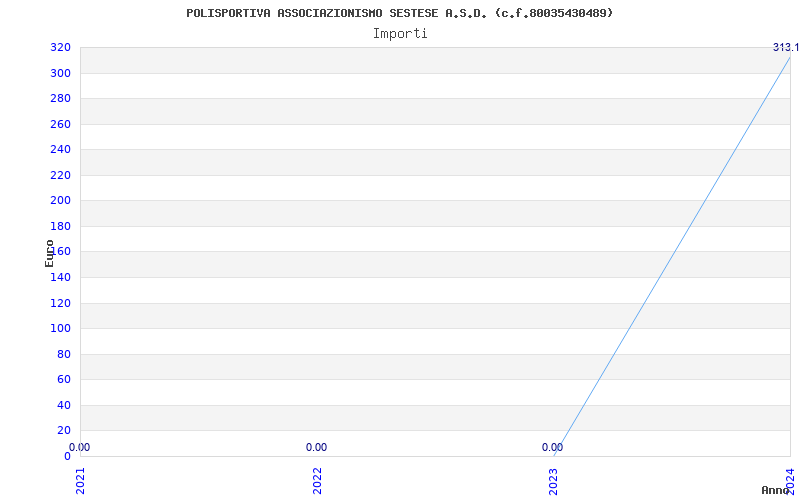Click the 80 y-axis tick label
This screenshot has height=500, width=800.
[x=64, y=354]
